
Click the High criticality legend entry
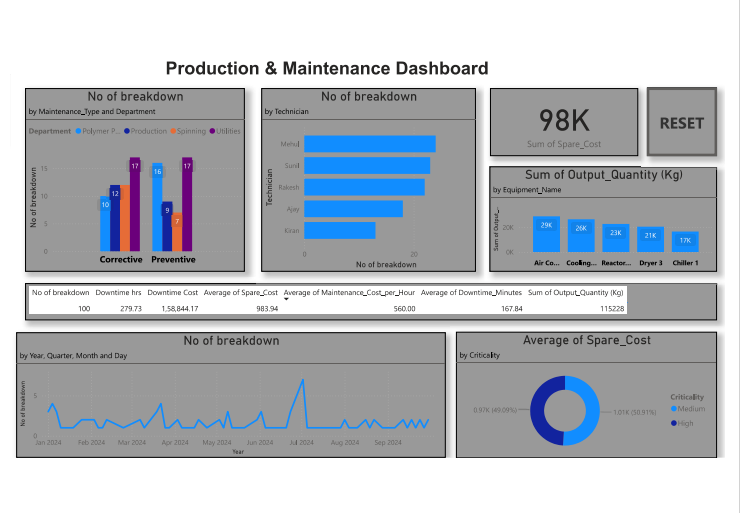(682, 423)
